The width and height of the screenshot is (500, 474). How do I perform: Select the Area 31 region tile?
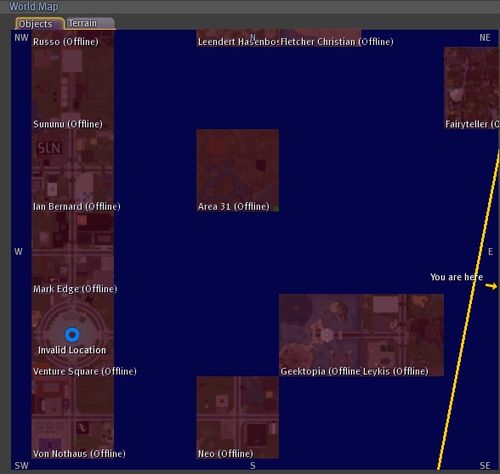click(237, 170)
